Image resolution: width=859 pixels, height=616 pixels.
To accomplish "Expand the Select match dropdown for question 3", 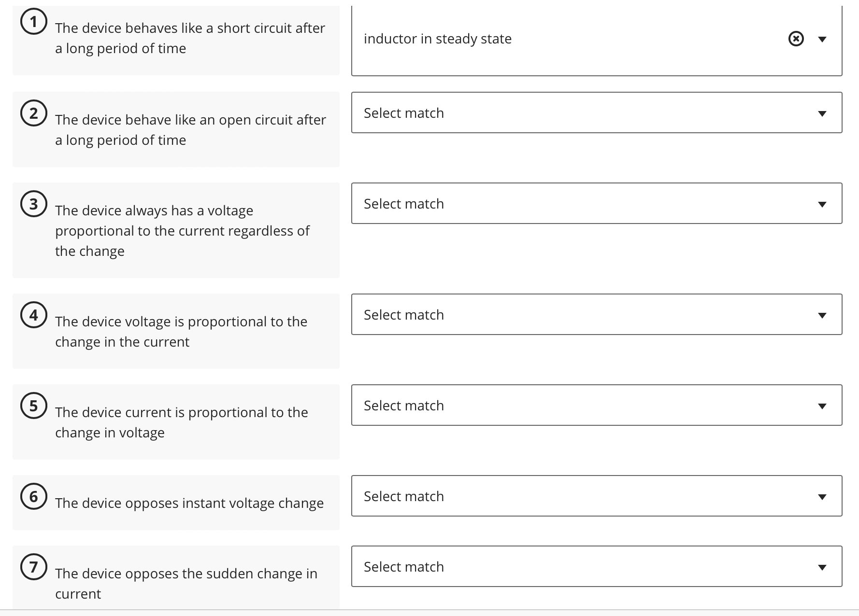I will pos(597,203).
